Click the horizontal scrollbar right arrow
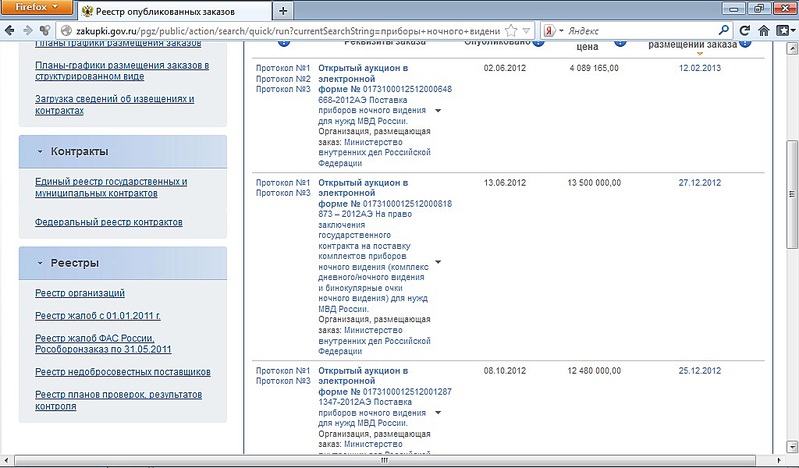This screenshot has width=799, height=468. pyautogui.click(x=779, y=460)
